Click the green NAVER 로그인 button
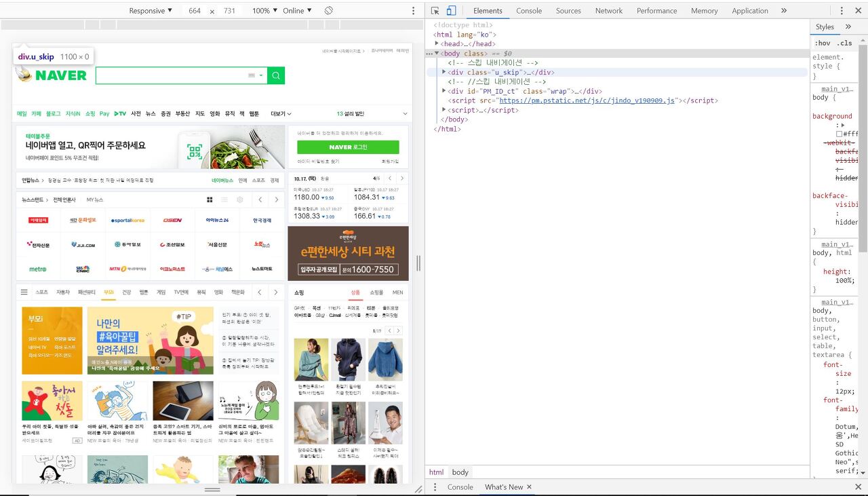The image size is (868, 496). click(x=348, y=147)
